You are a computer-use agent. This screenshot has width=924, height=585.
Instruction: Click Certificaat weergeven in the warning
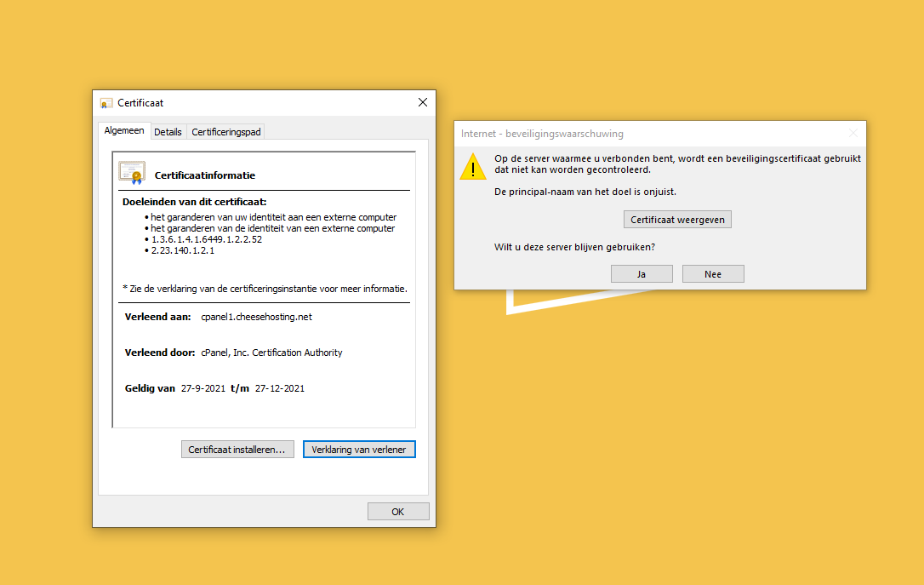[x=677, y=220]
